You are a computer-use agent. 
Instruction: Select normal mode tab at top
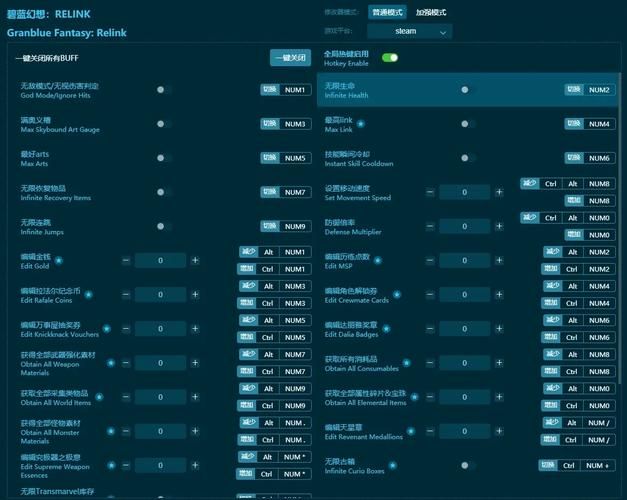pos(387,12)
